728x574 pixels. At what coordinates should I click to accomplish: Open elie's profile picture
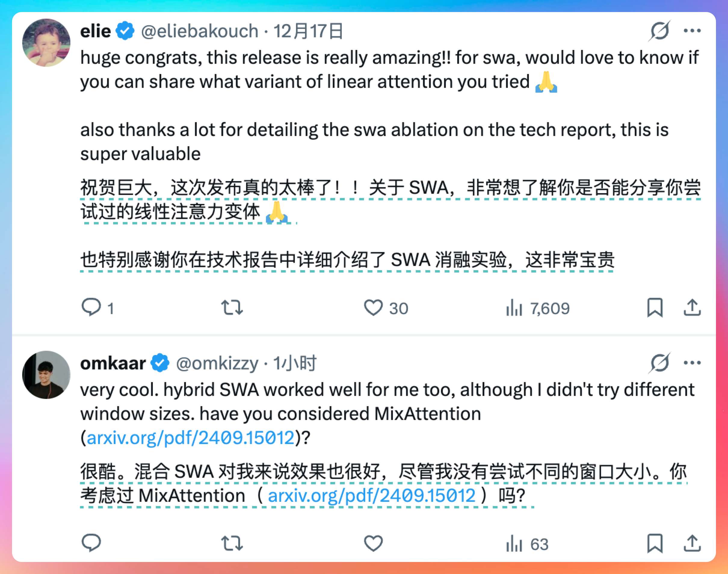[46, 43]
